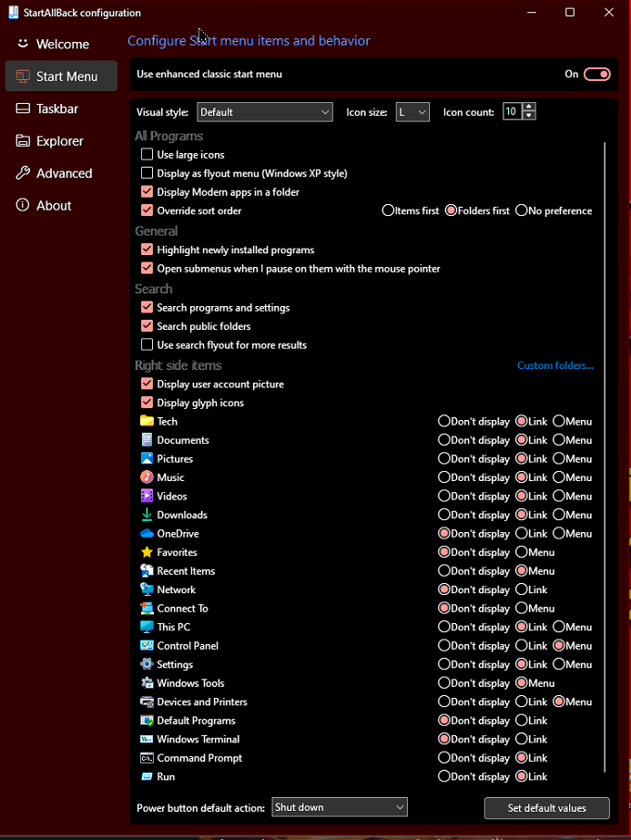Open the Advanced section
The width and height of the screenshot is (631, 840).
(64, 173)
